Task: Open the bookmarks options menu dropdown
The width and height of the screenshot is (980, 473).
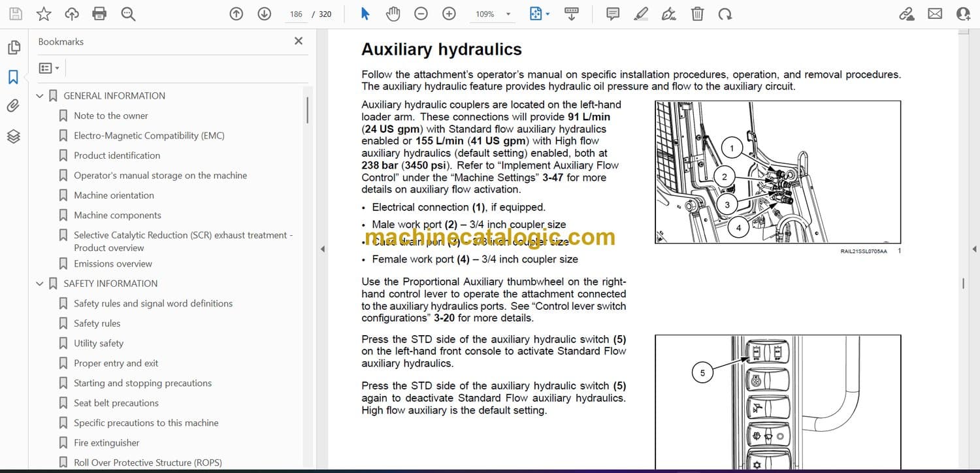Action: click(x=49, y=68)
